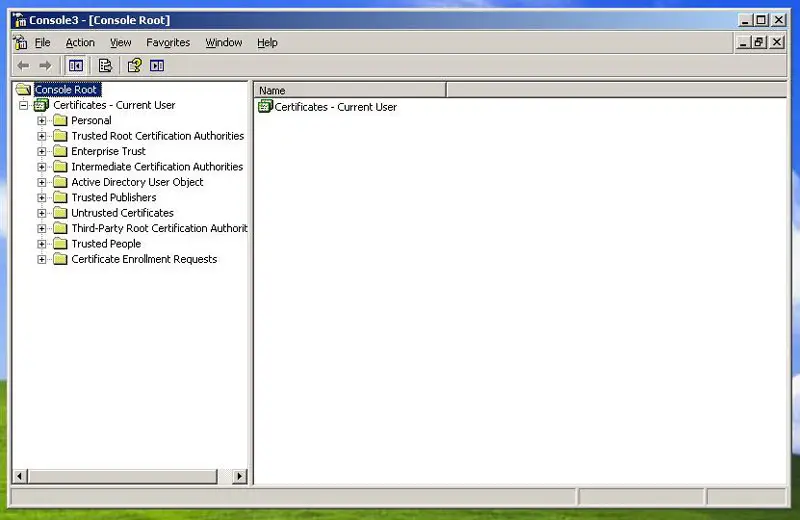
Task: Open the Help toolbar icon
Action: click(x=135, y=65)
